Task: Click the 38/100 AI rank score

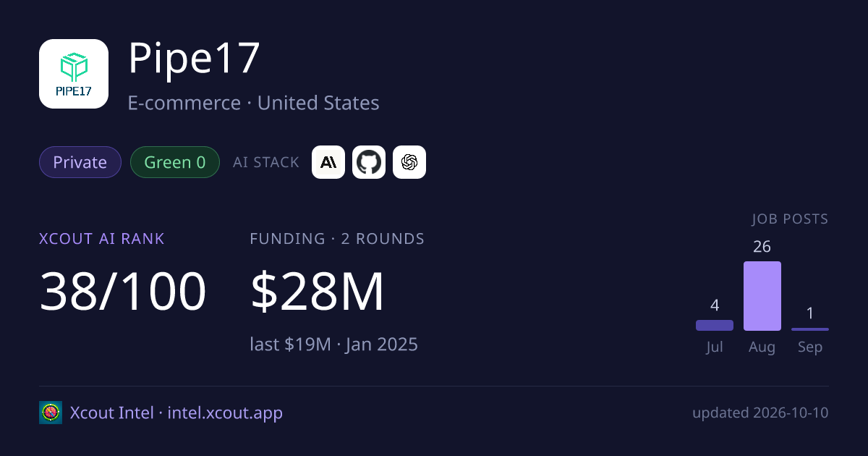Action: [x=123, y=291]
